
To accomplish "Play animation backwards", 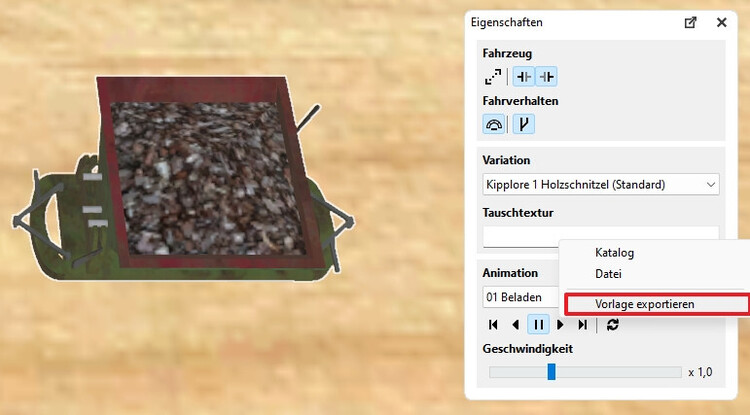I will point(516,325).
